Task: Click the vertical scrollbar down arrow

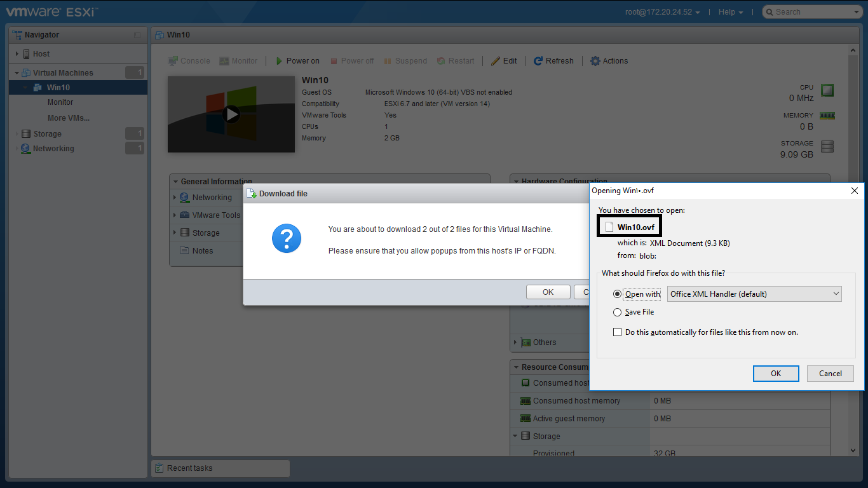Action: (x=853, y=451)
